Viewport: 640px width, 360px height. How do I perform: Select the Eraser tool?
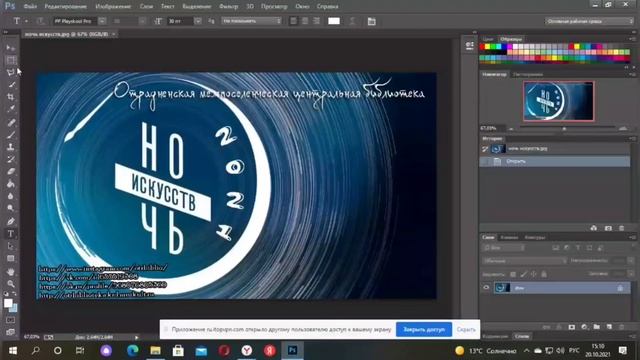[x=11, y=171]
